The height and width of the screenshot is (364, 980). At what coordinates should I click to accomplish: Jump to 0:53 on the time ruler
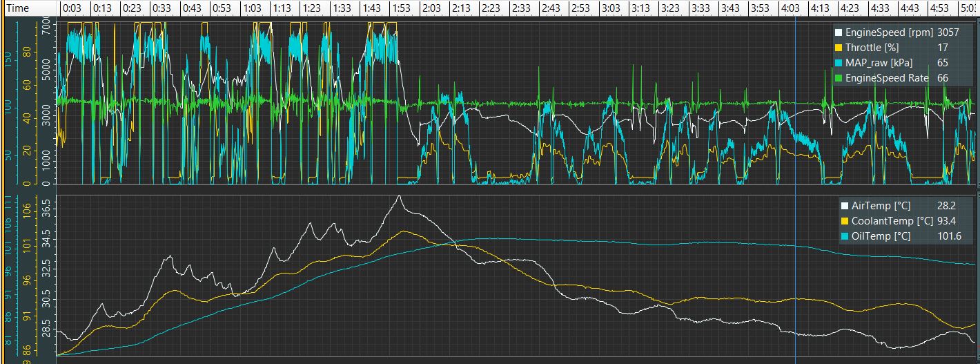pyautogui.click(x=222, y=8)
